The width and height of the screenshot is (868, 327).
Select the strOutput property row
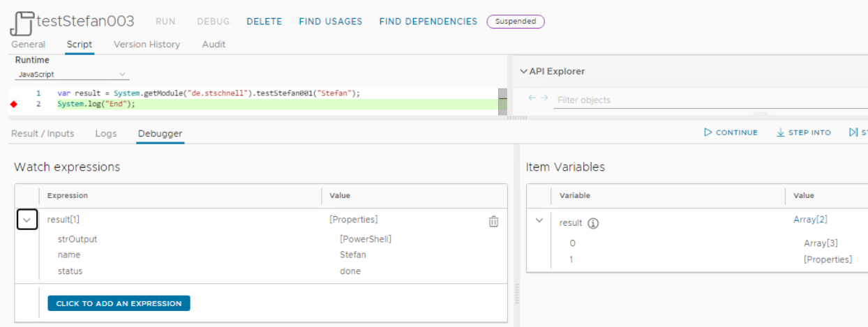pyautogui.click(x=261, y=239)
